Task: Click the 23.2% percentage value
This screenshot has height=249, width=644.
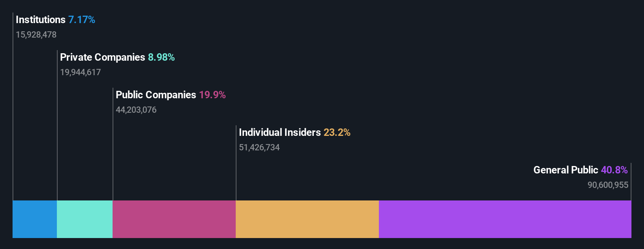Action: 337,132
